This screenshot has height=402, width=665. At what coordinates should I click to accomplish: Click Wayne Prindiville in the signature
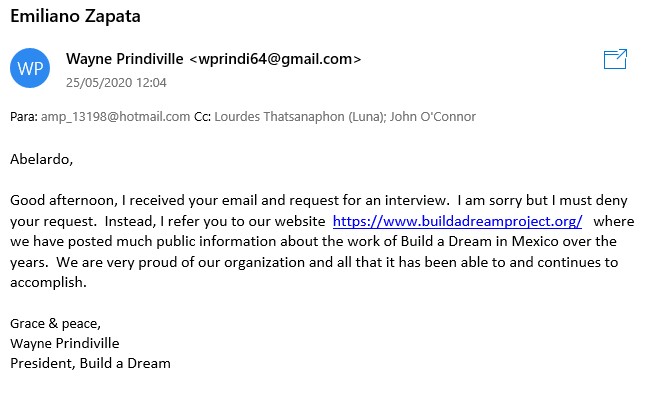pos(65,343)
